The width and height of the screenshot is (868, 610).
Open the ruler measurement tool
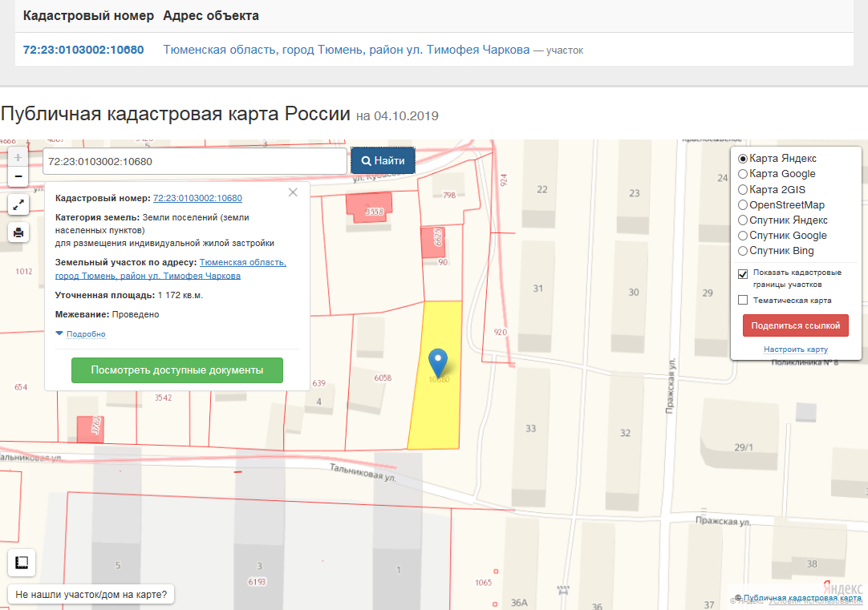click(22, 563)
